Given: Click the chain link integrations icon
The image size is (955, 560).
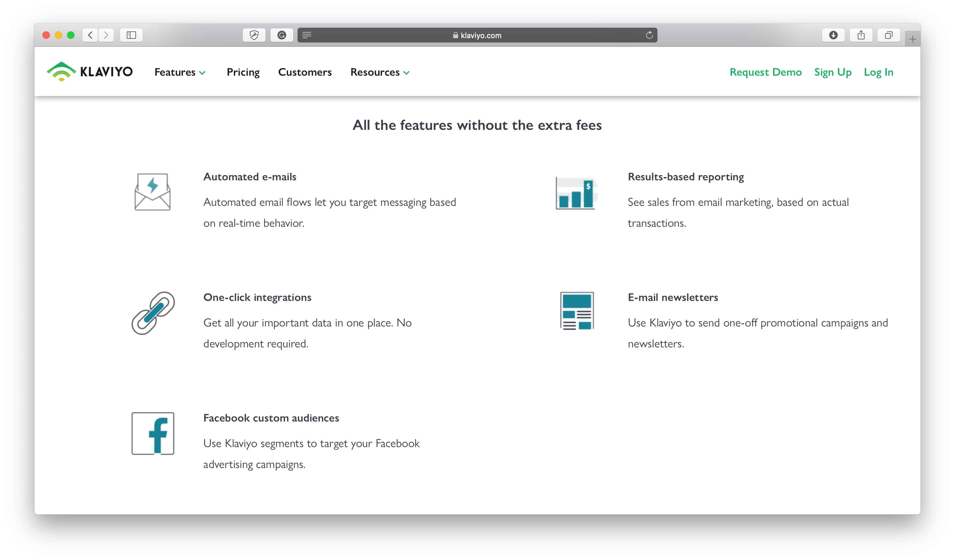Looking at the screenshot, I should coord(153,313).
